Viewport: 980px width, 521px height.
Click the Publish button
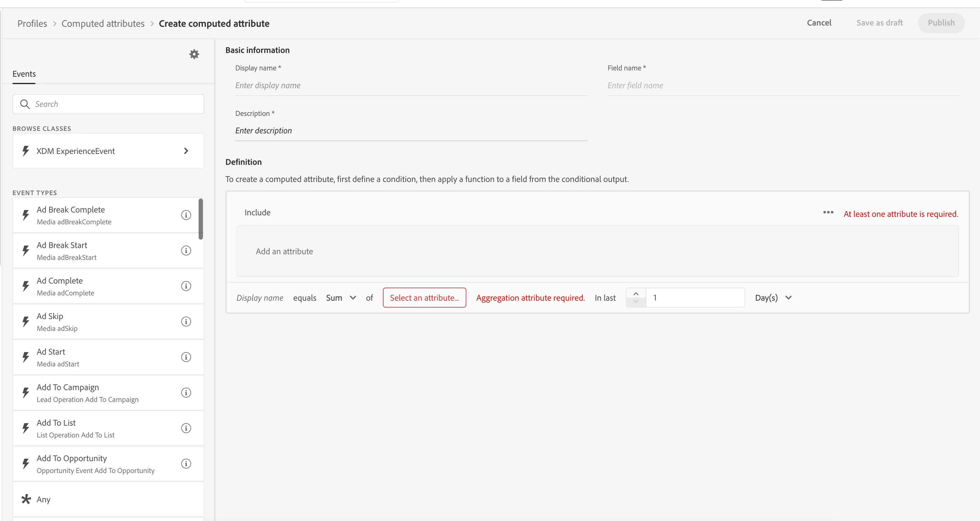point(941,23)
